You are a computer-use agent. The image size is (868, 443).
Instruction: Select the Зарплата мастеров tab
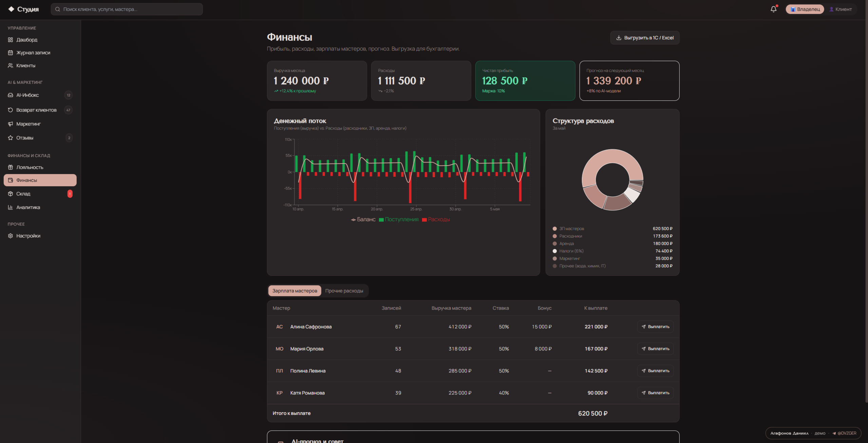295,291
